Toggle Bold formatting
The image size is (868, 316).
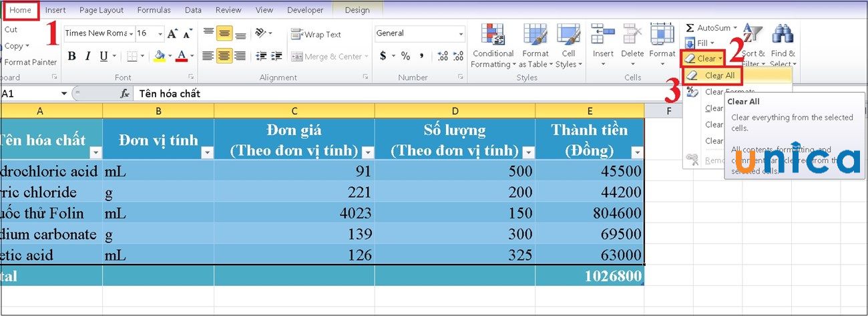coord(71,56)
